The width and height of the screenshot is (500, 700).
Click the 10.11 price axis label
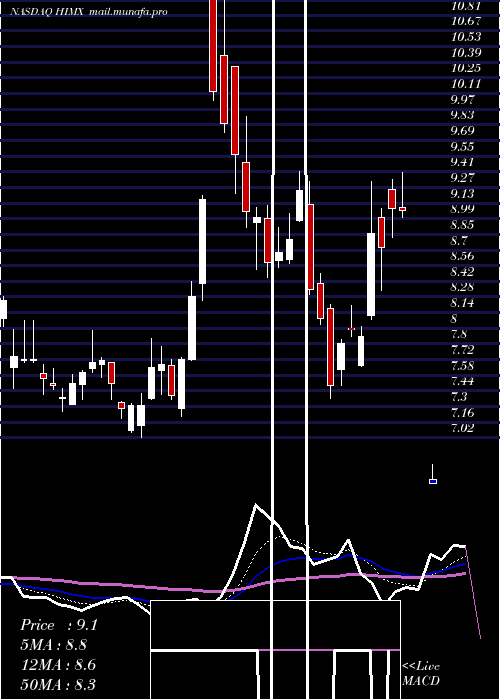tap(466, 84)
